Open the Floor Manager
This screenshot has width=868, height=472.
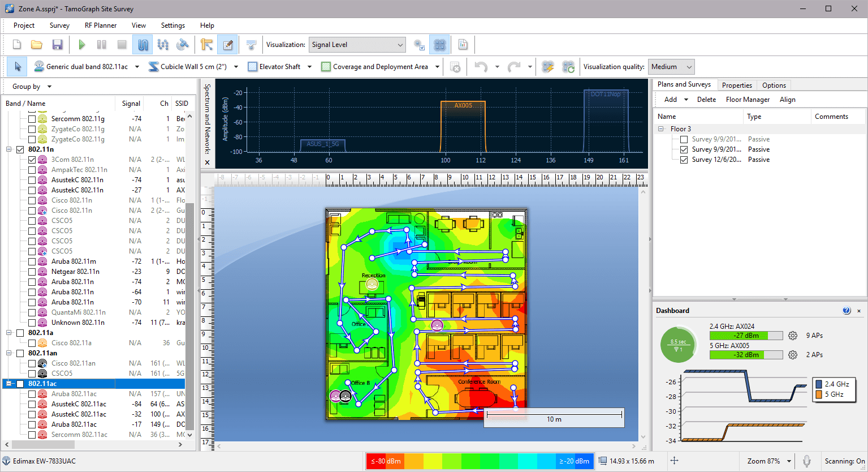coord(748,99)
